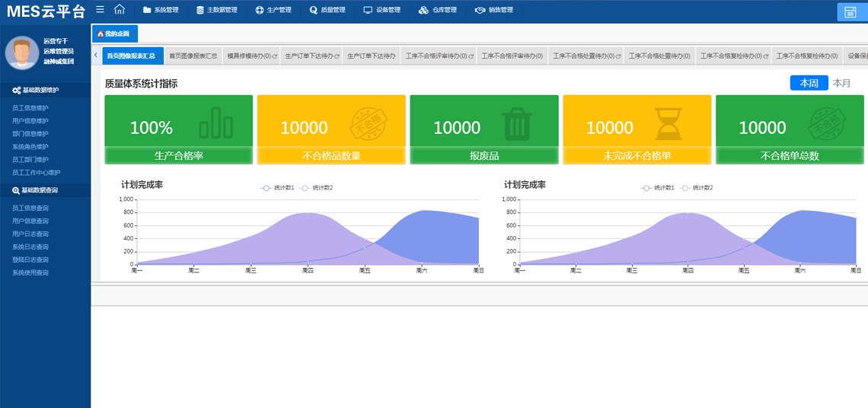Screen dimensions: 868x408
Task: Open the 质量管理 top menu
Action: 327,11
